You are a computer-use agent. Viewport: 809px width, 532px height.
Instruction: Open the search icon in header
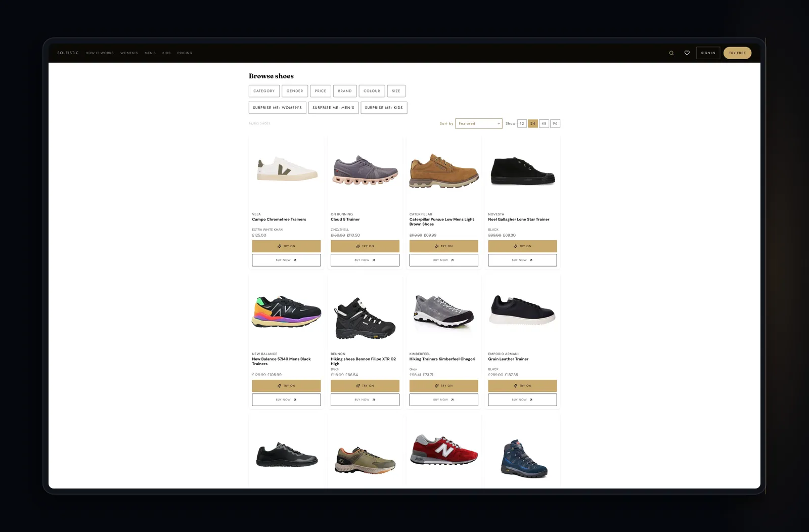click(671, 53)
